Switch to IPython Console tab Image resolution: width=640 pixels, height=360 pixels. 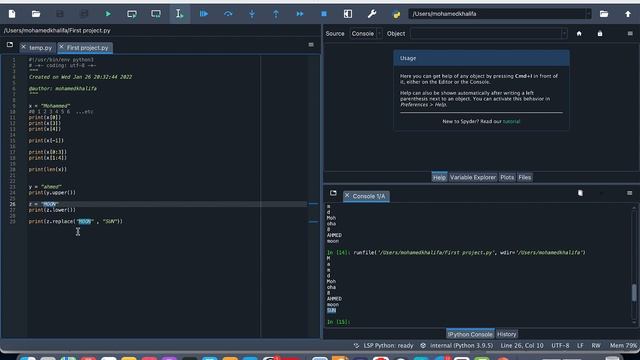[470, 334]
